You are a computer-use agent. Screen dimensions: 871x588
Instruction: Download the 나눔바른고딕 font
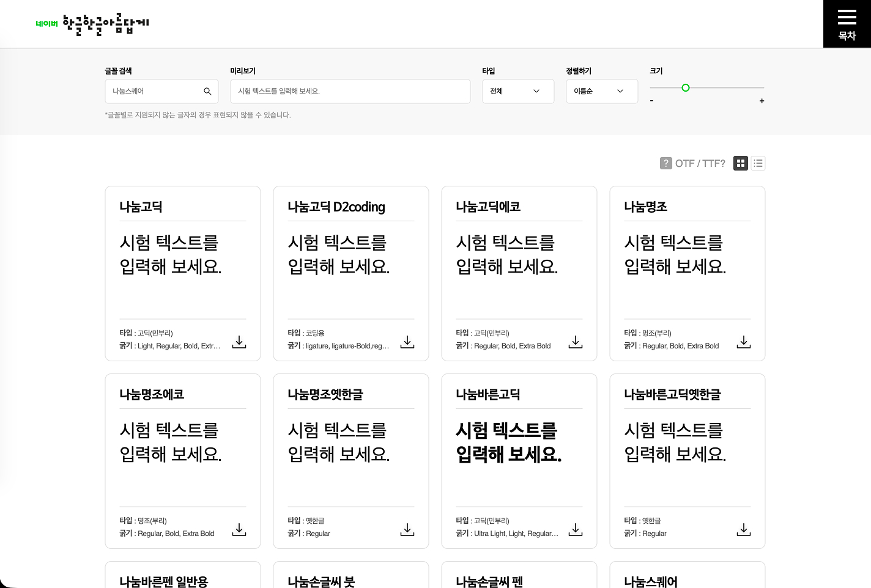(576, 529)
